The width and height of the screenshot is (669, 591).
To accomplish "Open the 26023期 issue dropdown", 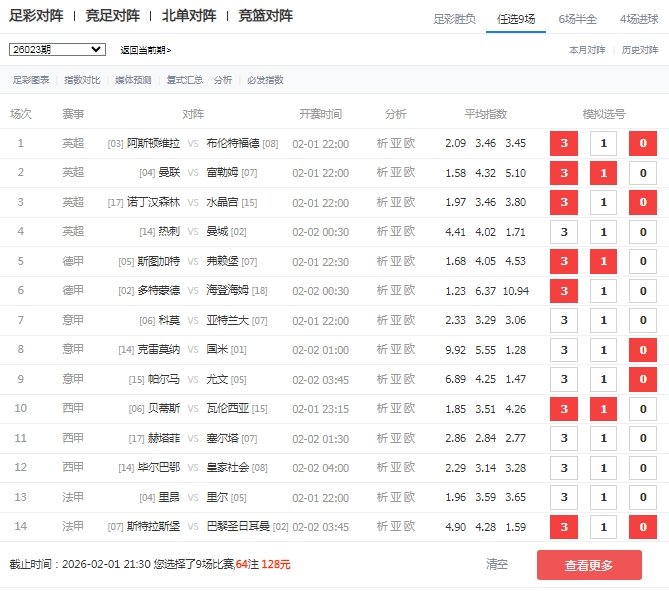I will coord(57,49).
